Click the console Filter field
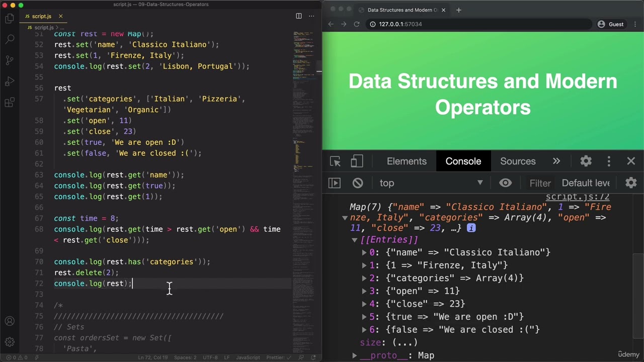This screenshot has height=362, width=644. tap(540, 183)
